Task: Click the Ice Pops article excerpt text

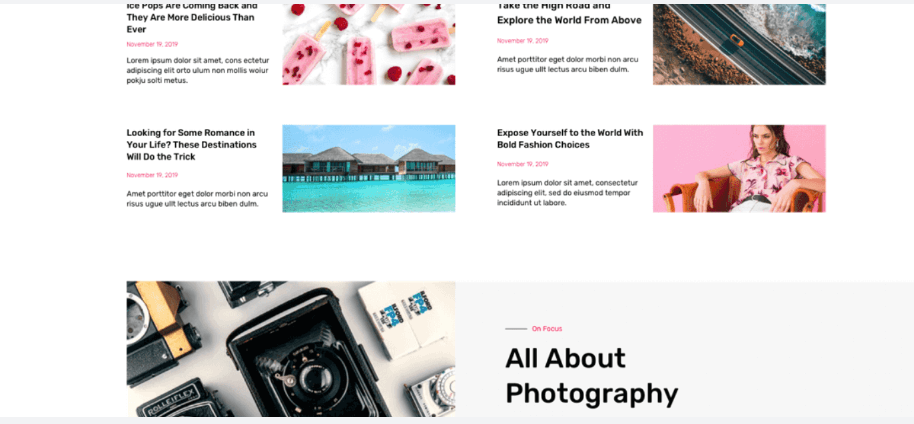Action: (198, 70)
